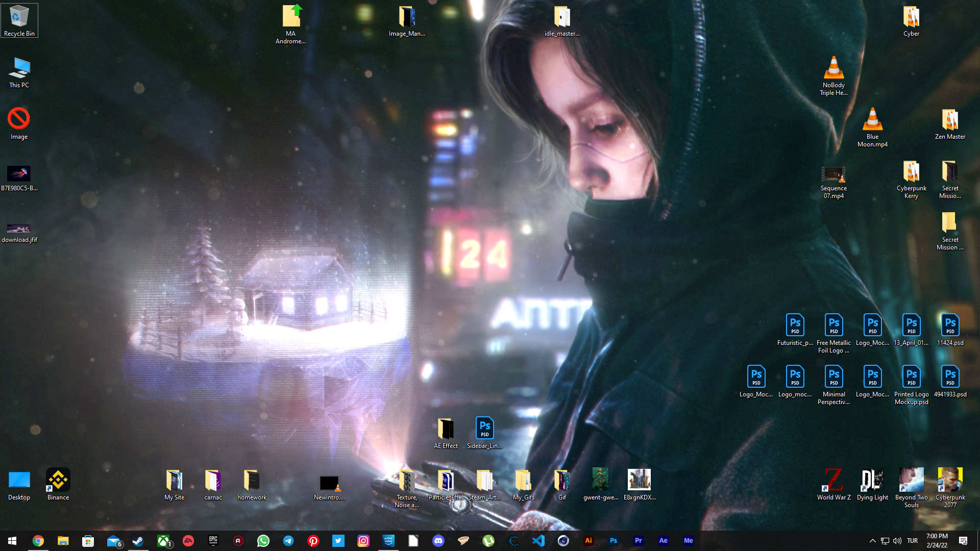Open the notification action center
The width and height of the screenshot is (980, 551).
[x=963, y=541]
